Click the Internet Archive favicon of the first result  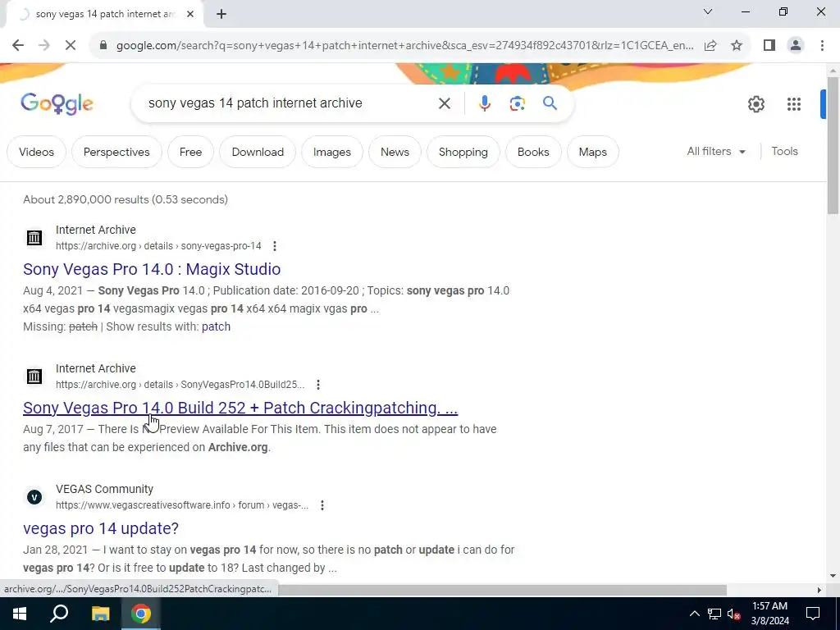tap(34, 237)
